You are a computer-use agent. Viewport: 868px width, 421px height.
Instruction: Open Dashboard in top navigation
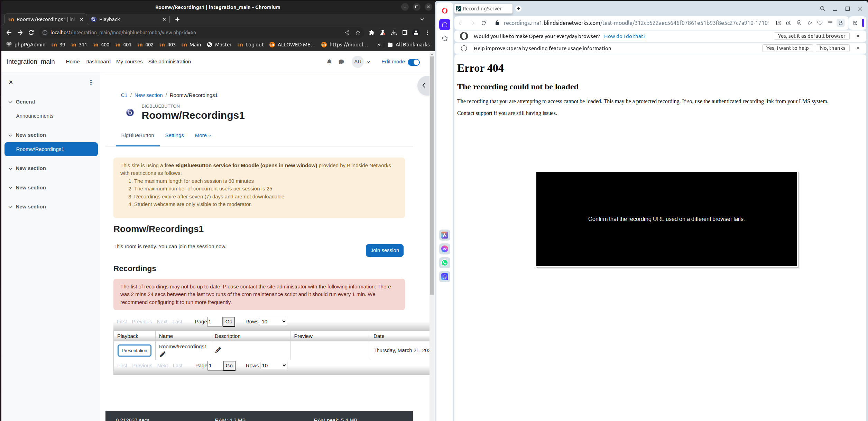pos(98,62)
